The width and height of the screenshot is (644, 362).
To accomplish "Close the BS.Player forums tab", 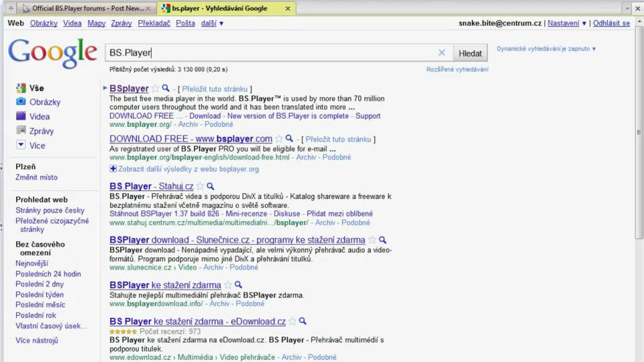I will pyautogui.click(x=148, y=9).
